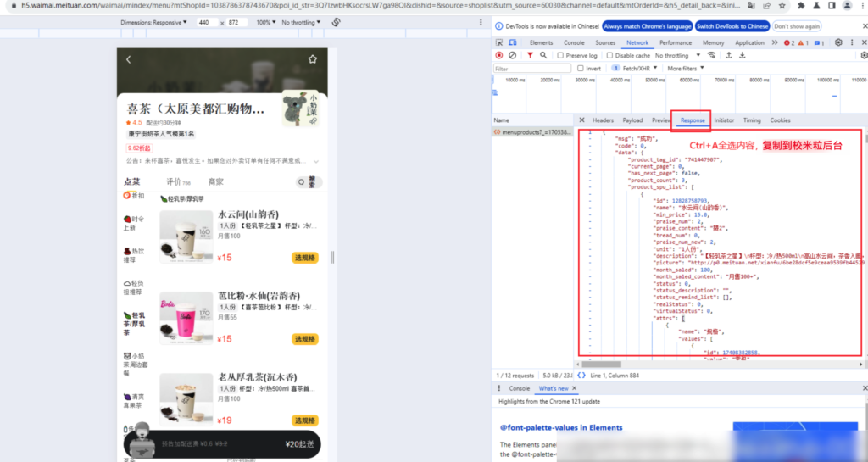Toggle the device toolbar icon
Screen dimensions: 868x462
pos(514,42)
